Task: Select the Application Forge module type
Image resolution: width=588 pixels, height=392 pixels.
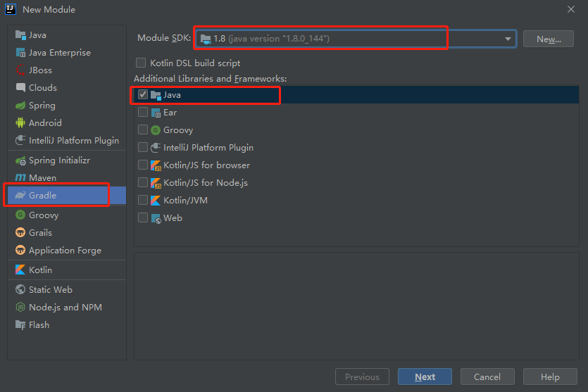Action: pos(67,250)
